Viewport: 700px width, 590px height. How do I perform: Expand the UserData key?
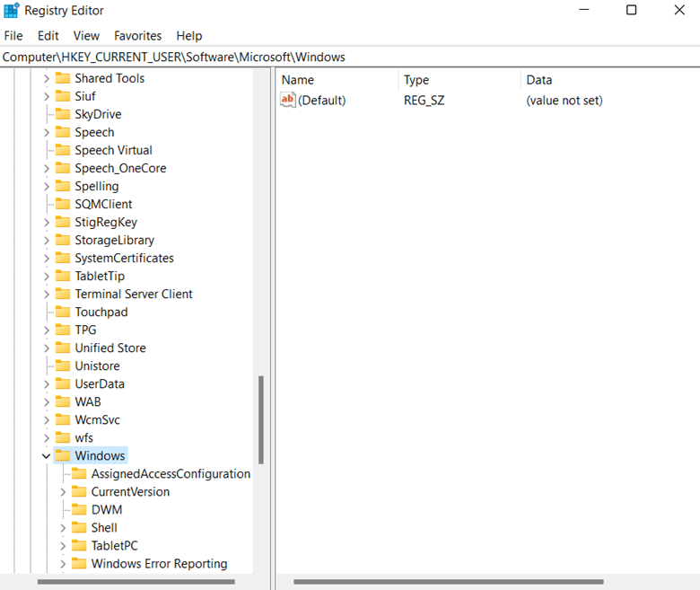47,384
